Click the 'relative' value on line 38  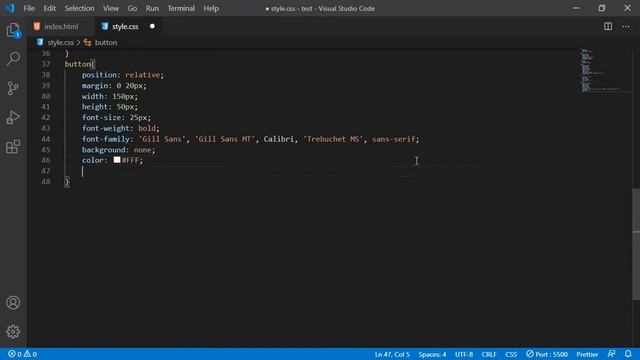(142, 75)
